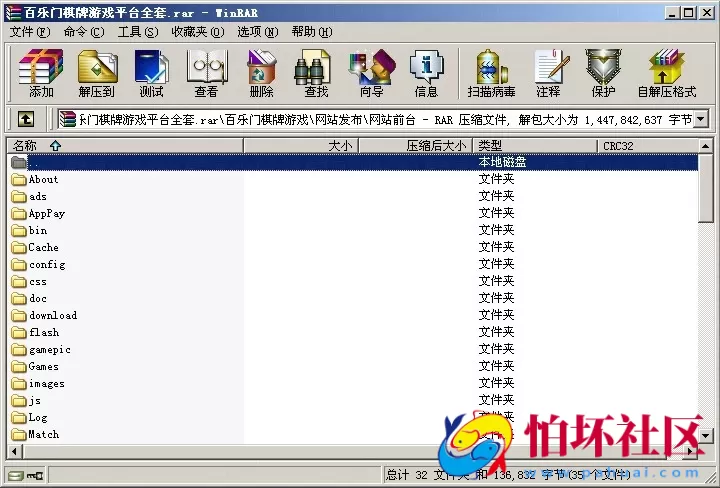Sort by Packed size (压缩后大小) header
The image size is (720, 488).
[416, 146]
